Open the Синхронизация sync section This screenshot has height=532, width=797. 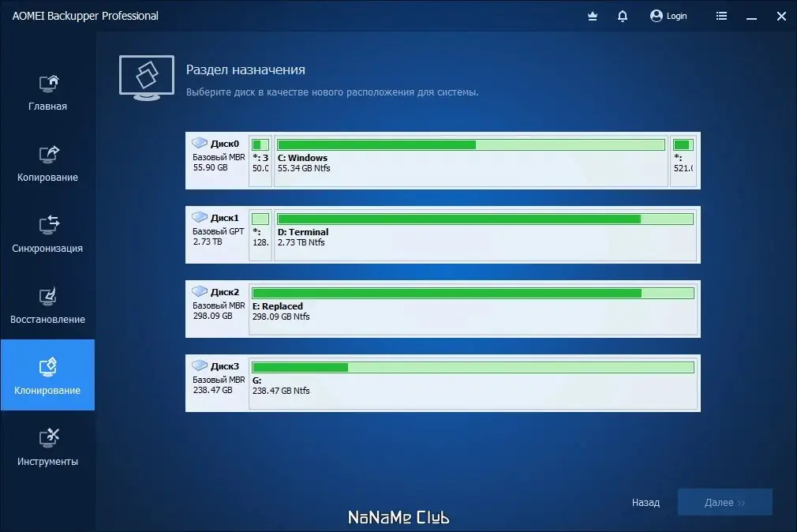click(x=47, y=233)
